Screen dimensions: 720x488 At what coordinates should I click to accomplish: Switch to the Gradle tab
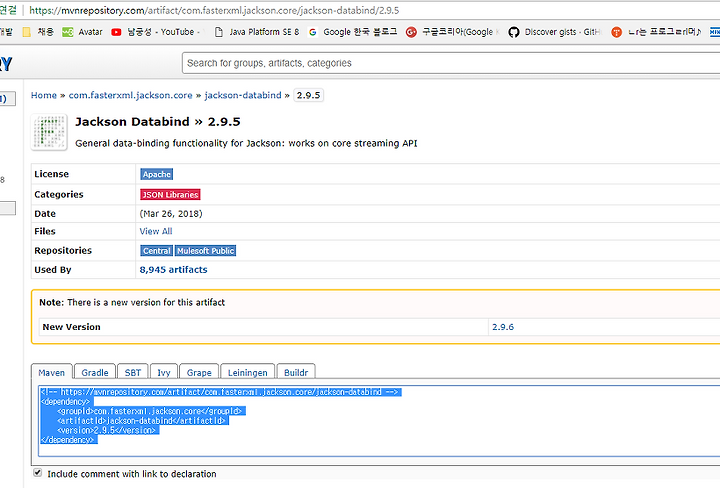95,372
